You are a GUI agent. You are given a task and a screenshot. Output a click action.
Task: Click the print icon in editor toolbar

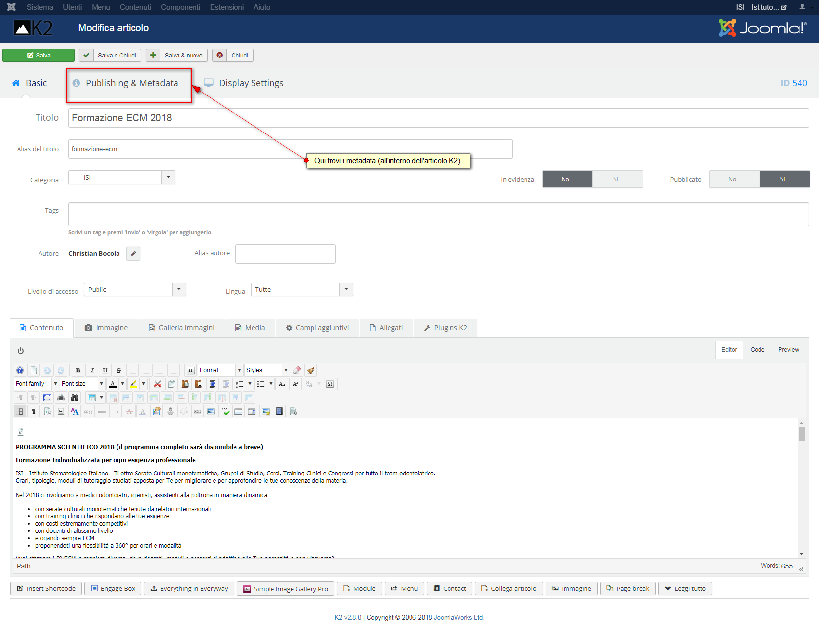pyautogui.click(x=61, y=398)
